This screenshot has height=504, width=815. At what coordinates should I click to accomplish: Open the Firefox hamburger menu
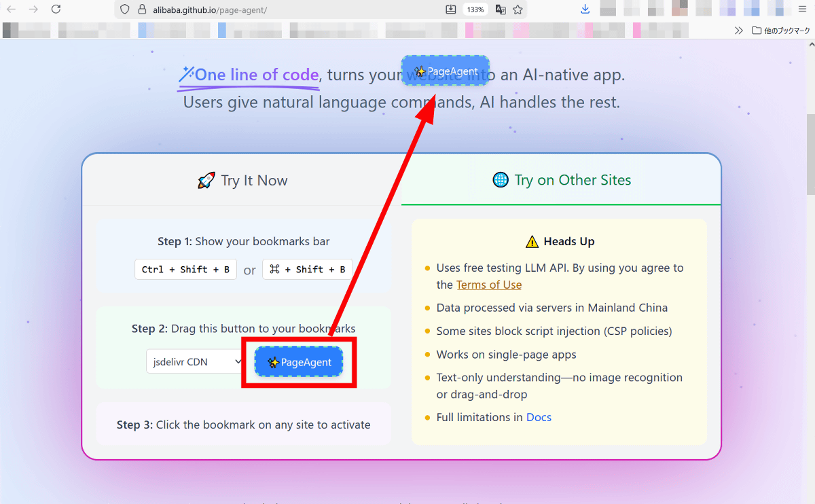coord(802,10)
